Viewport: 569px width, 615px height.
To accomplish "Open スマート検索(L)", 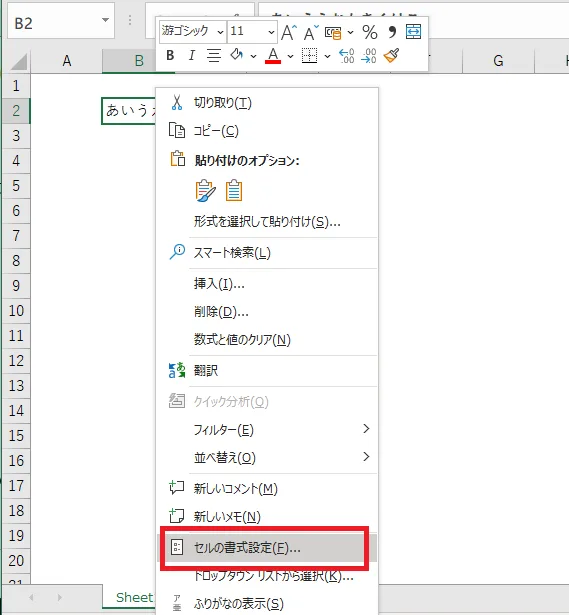I will point(267,253).
